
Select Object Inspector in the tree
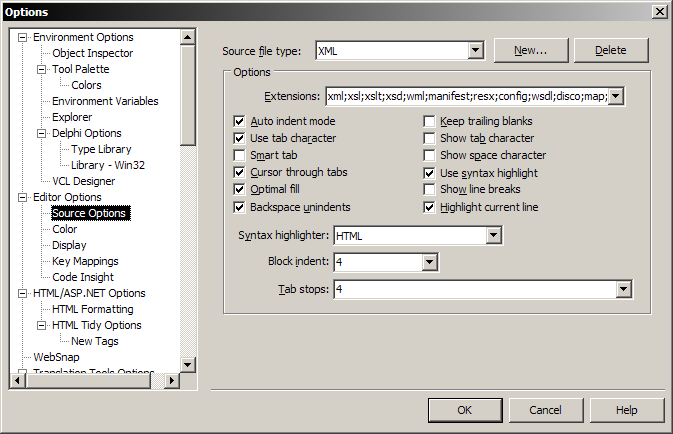[x=93, y=53]
